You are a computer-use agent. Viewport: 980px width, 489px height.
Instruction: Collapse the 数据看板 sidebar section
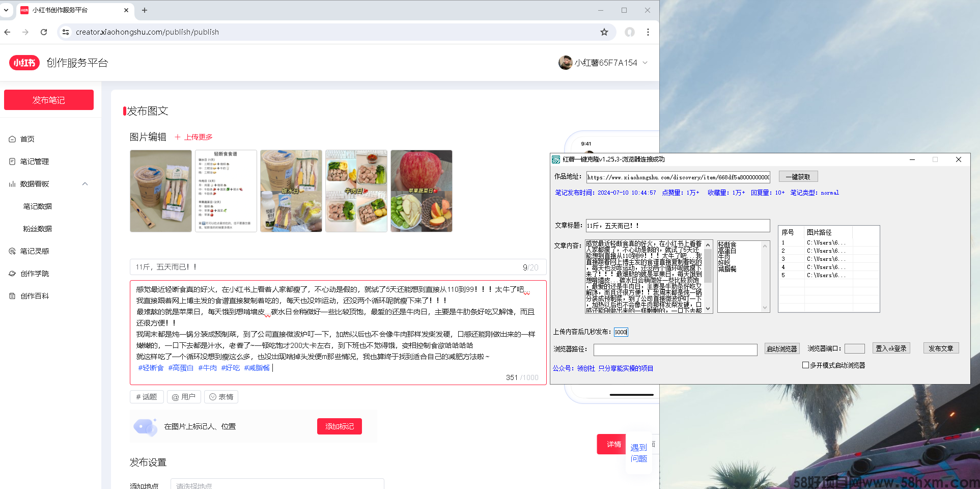tap(85, 184)
